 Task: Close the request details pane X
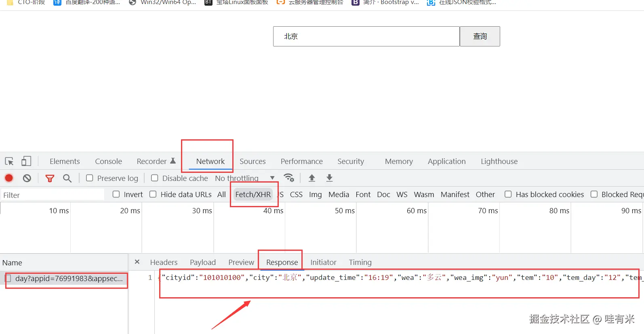[x=137, y=262]
